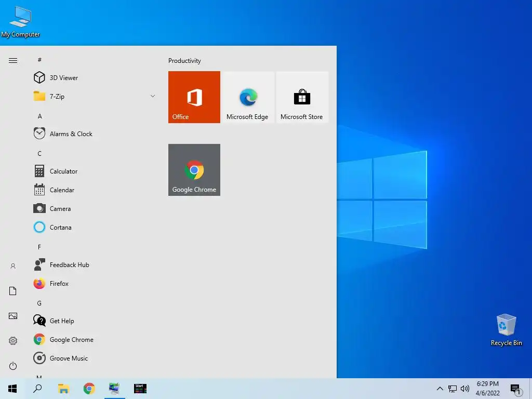Open Pictures from the Start sidebar

pos(13,316)
